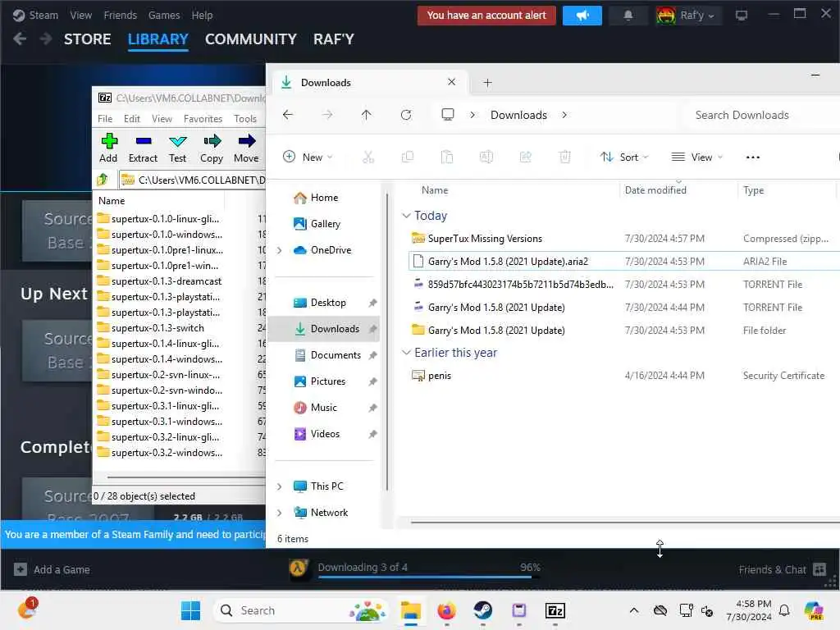Click the Paste icon in Explorer toolbar
Image resolution: width=840 pixels, height=630 pixels.
[447, 157]
